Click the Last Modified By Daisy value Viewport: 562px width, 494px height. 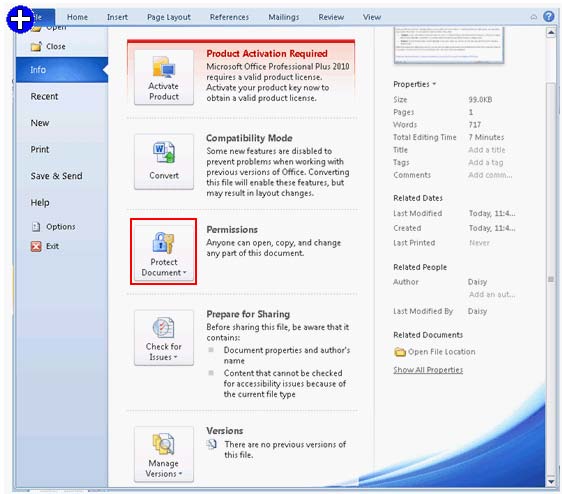pos(477,311)
